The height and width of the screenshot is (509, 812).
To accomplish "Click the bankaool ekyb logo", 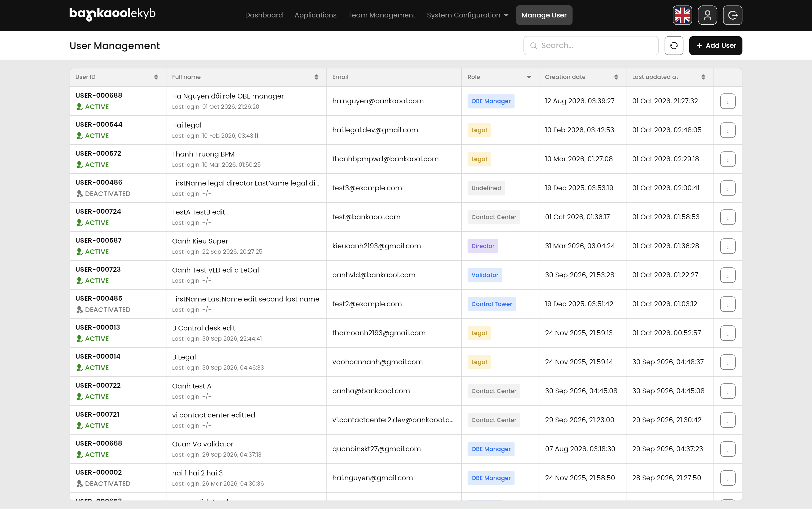I will [x=113, y=14].
